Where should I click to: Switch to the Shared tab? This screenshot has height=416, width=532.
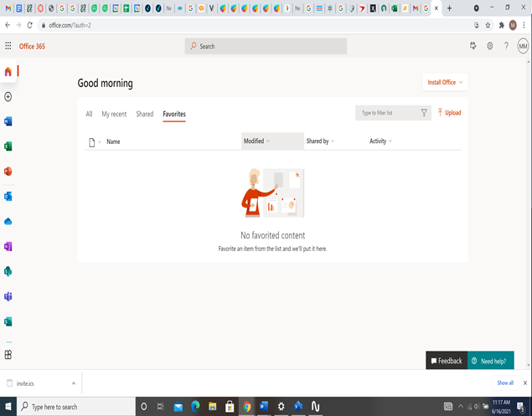145,114
